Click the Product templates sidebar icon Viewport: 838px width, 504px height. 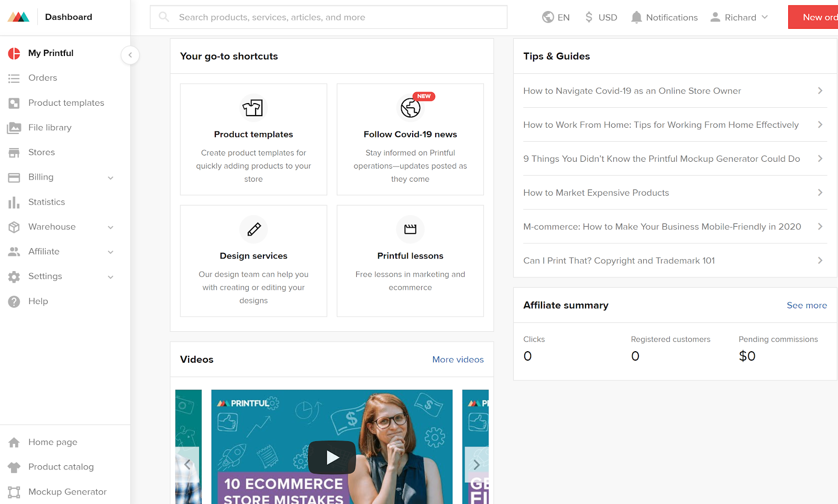(14, 103)
